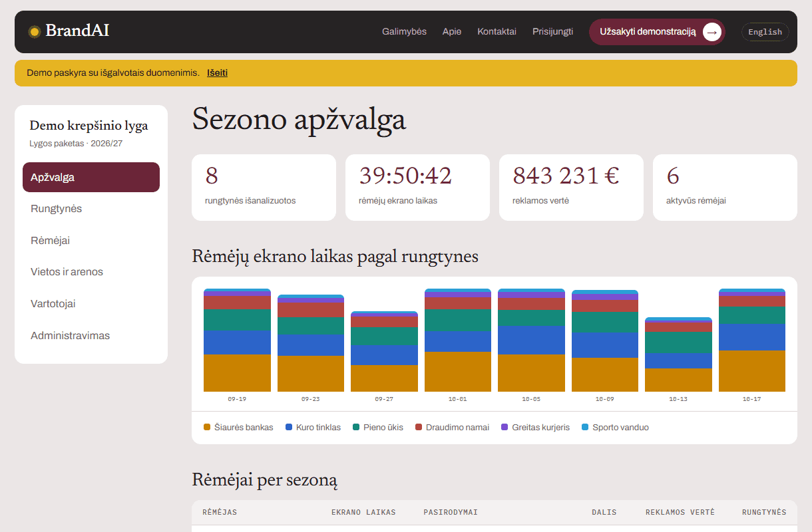
Task: Click the Kuro tinklas legend swatch
Action: pos(289,428)
